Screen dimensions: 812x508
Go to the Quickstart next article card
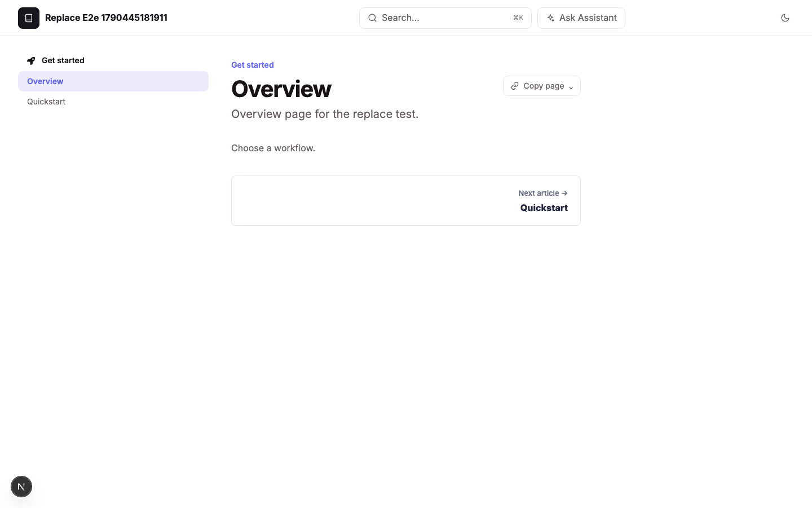tap(406, 200)
